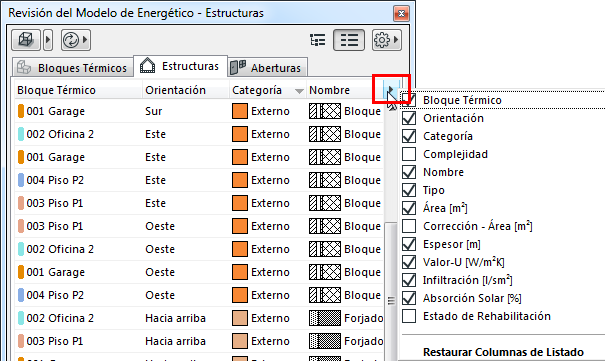Viewport: 605px width, 361px height.
Task: Toggle the Nombre column checkbox
Action: pos(409,172)
